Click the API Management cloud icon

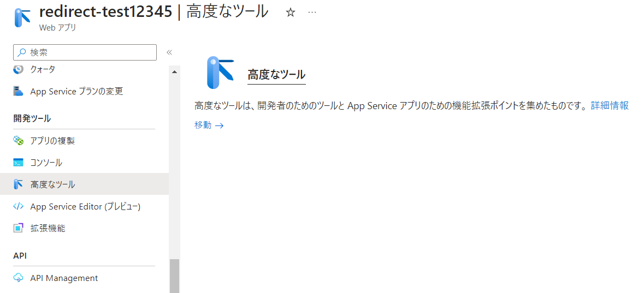pyautogui.click(x=19, y=278)
